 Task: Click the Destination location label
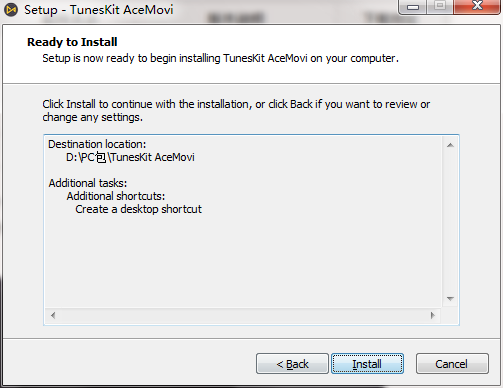click(x=97, y=144)
